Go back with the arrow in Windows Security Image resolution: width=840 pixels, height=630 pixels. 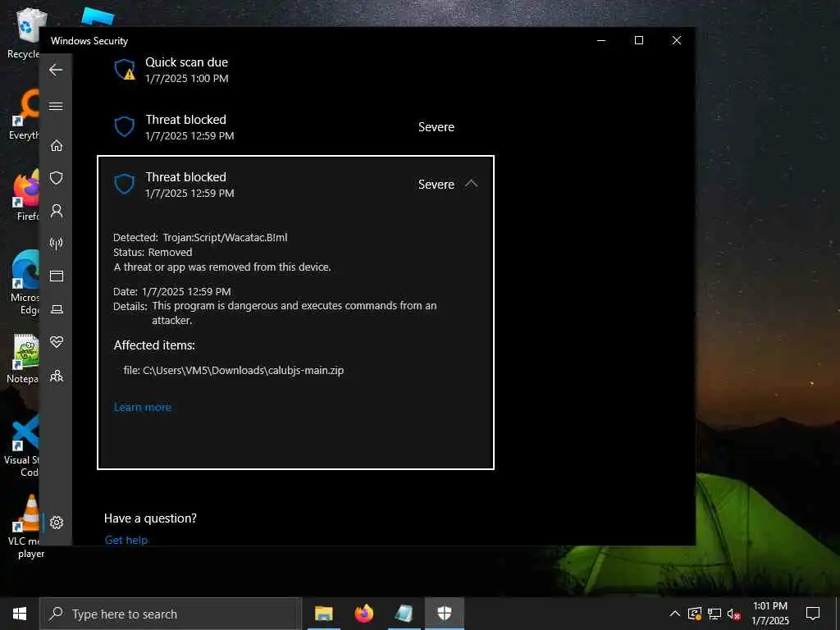56,70
